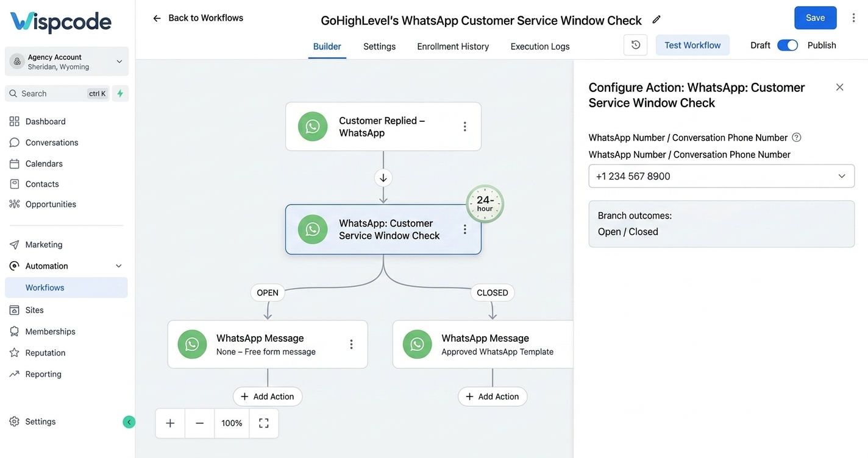
Task: Click the lightning bolt quick actions icon
Action: coord(120,93)
